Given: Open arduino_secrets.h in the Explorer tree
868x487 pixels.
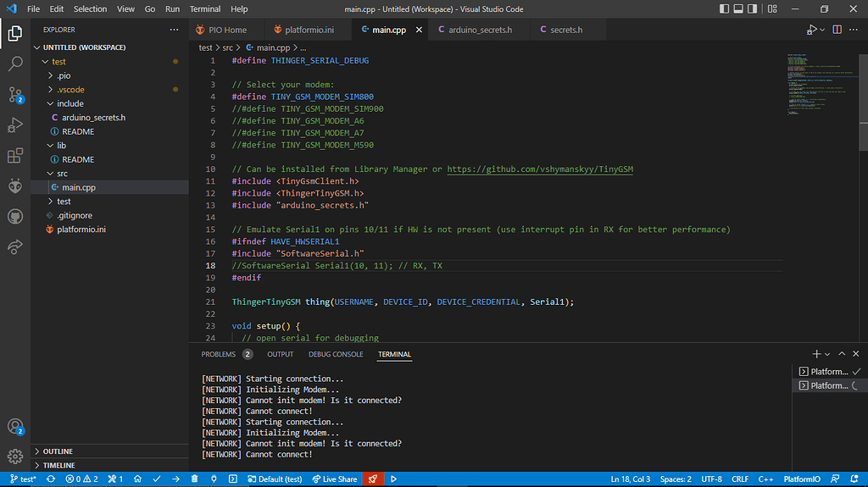Looking at the screenshot, I should pyautogui.click(x=93, y=118).
